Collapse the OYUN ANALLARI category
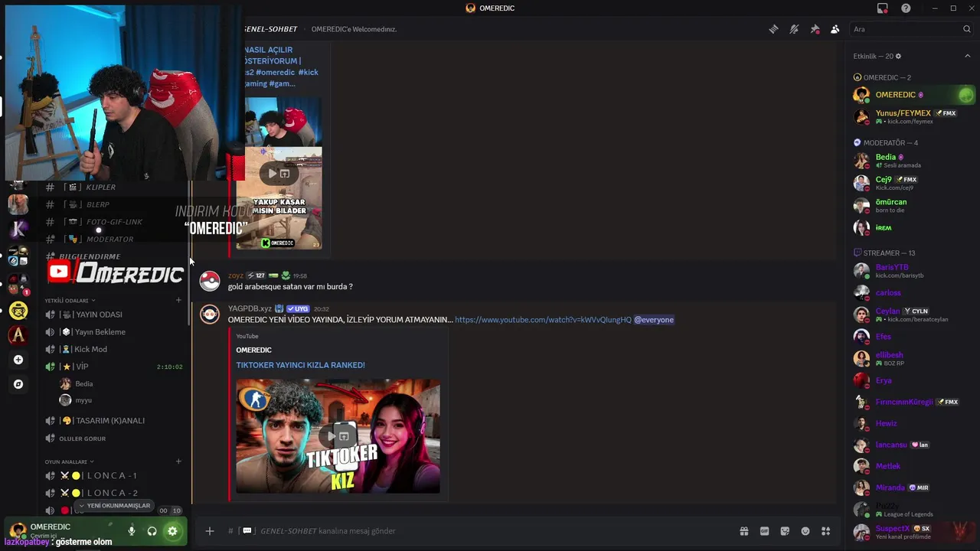980x551 pixels. tap(69, 462)
